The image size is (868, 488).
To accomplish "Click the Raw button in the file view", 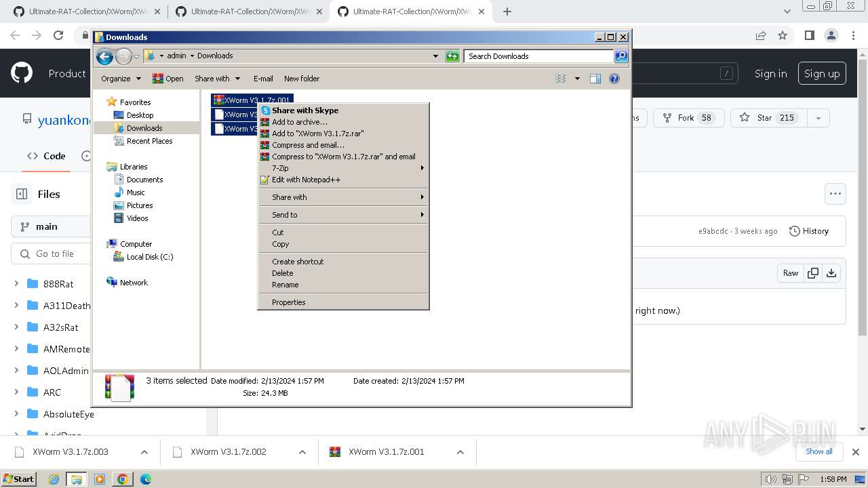I will [x=791, y=273].
